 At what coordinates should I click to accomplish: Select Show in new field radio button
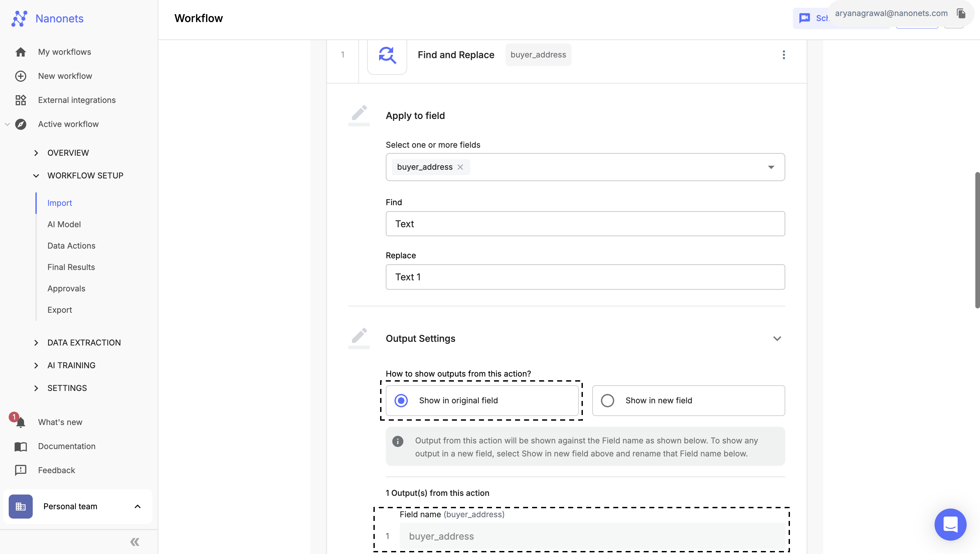pos(607,401)
